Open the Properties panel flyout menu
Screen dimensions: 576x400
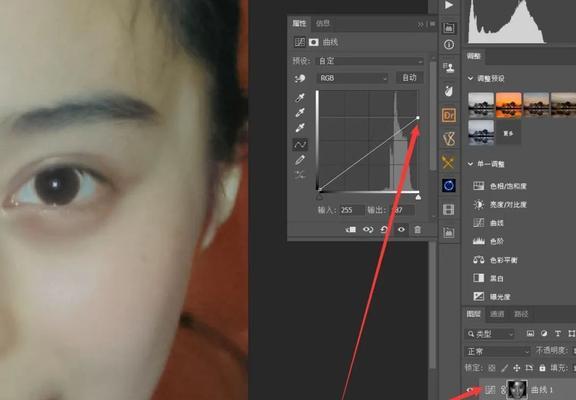tap(432, 24)
